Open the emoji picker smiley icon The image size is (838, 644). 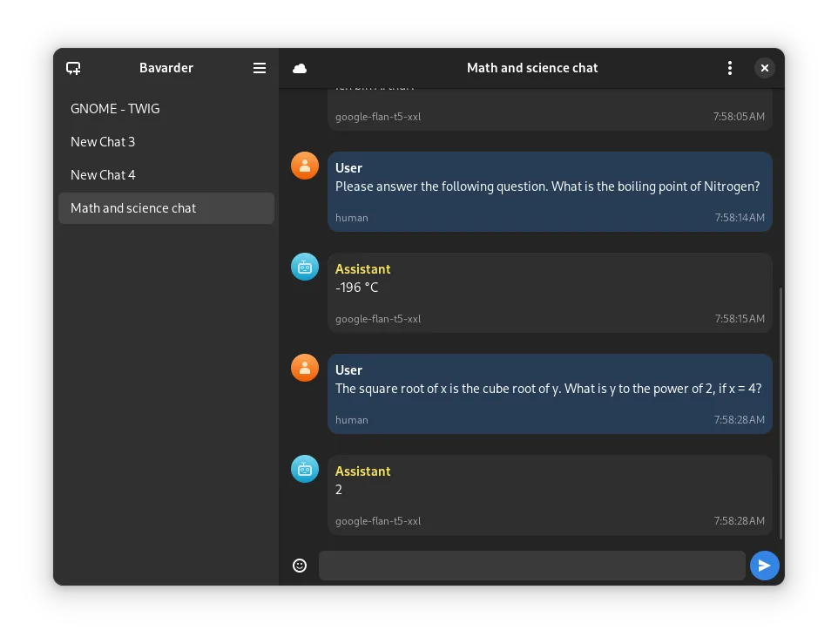click(x=300, y=566)
